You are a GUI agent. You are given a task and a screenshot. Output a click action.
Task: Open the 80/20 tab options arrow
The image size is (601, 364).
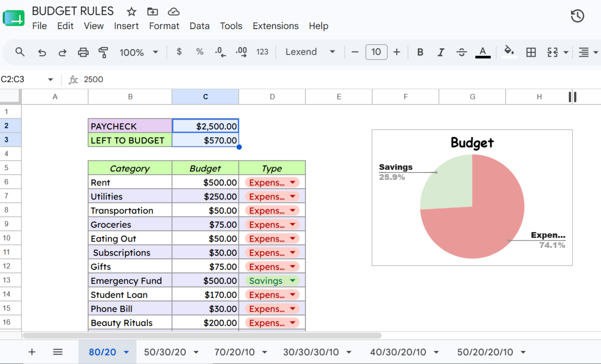pos(126,353)
